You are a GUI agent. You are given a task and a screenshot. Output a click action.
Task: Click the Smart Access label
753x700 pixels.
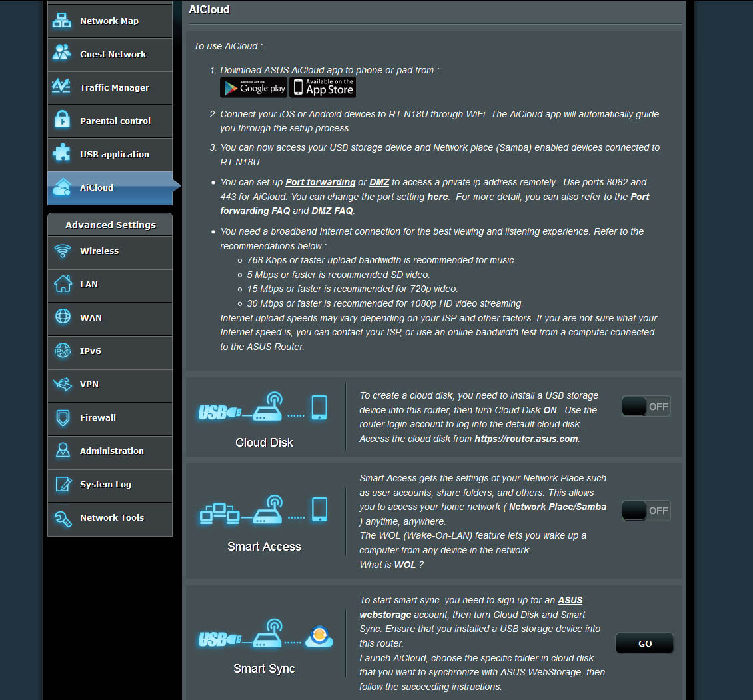point(264,547)
